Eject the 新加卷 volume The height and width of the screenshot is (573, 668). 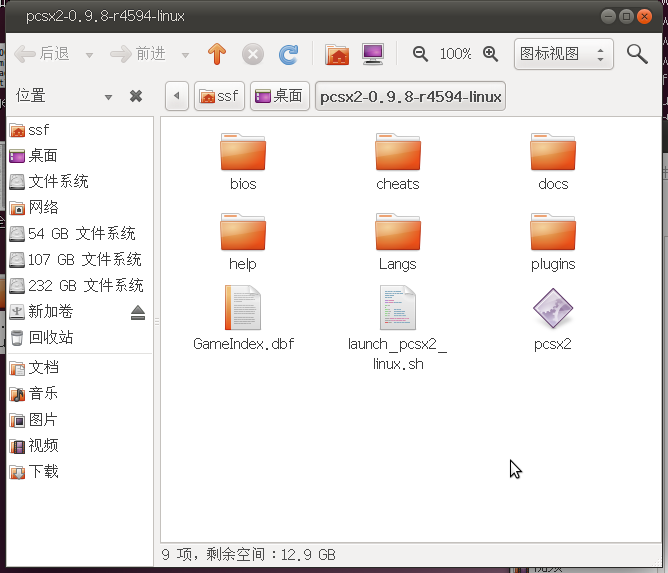[x=138, y=312]
